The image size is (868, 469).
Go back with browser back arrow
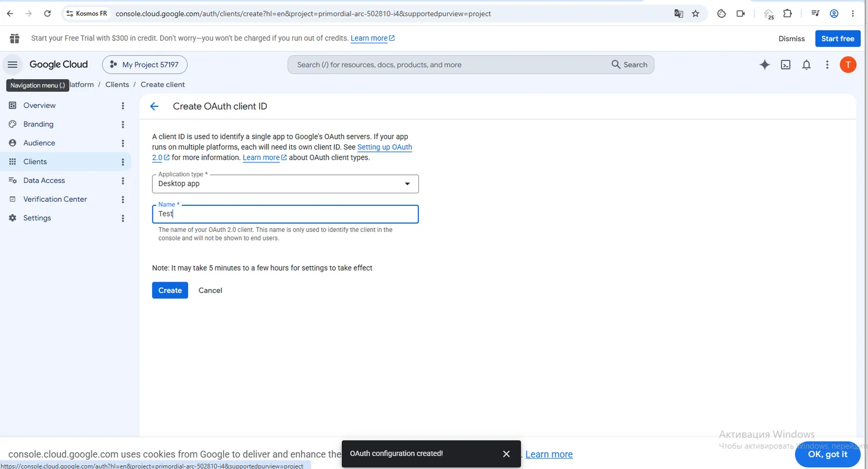coord(10,14)
